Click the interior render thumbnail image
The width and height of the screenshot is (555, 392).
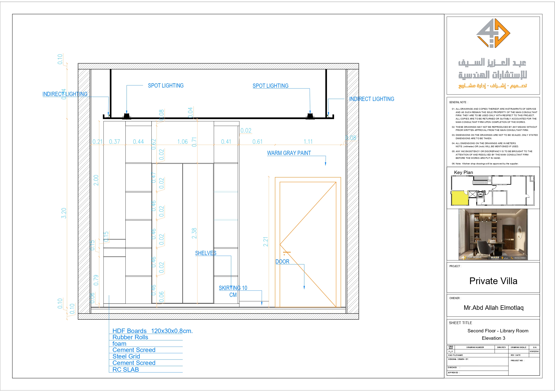(x=493, y=234)
